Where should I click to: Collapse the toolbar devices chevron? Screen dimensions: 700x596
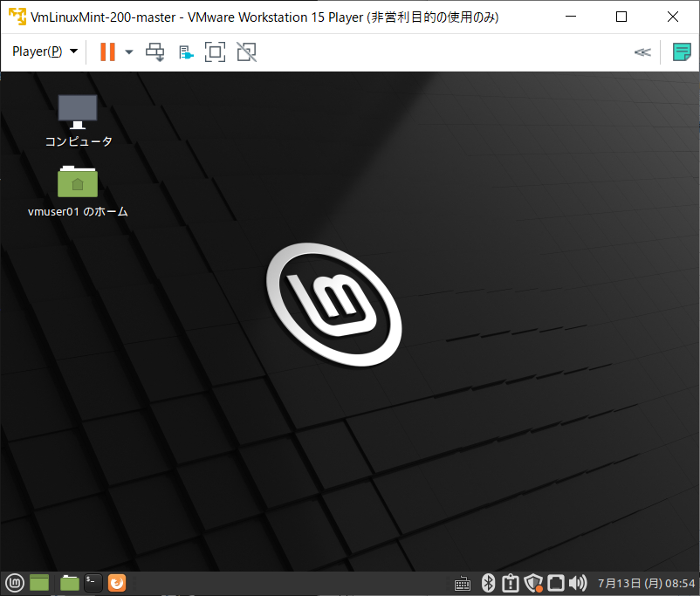642,52
